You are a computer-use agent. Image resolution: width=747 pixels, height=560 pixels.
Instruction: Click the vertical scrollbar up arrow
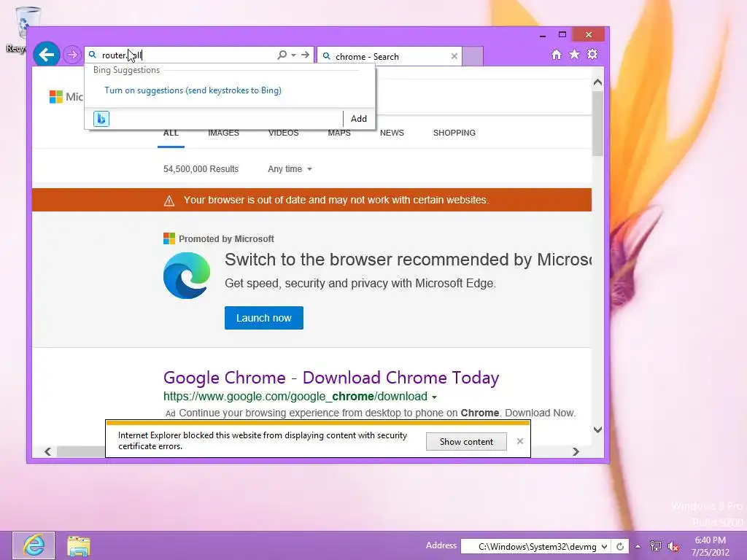pyautogui.click(x=598, y=82)
